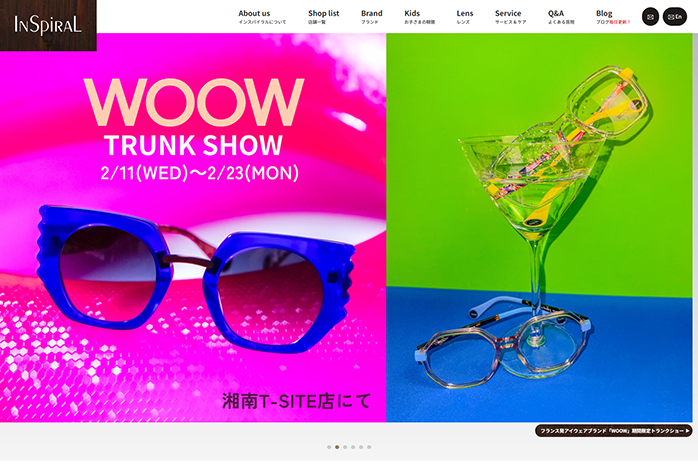
Task: Click the WOOM trunk show caption link
Action: point(614,431)
